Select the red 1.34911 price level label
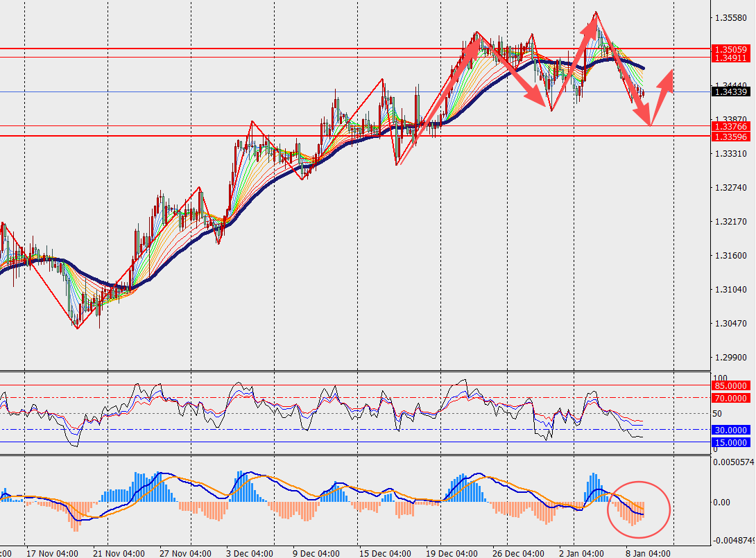This screenshot has width=756, height=558. point(732,58)
